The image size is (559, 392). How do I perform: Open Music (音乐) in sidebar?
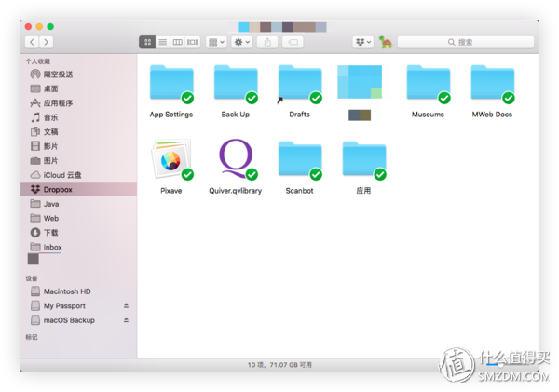[x=78, y=117]
